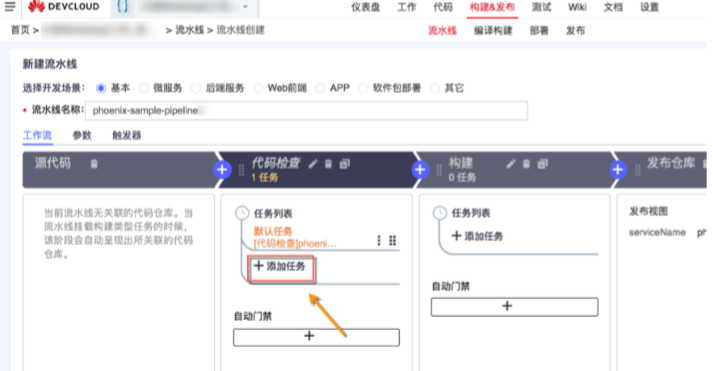The width and height of the screenshot is (713, 371).
Task: Add a stage before 发布仓库 with plus icon
Action: click(x=618, y=170)
